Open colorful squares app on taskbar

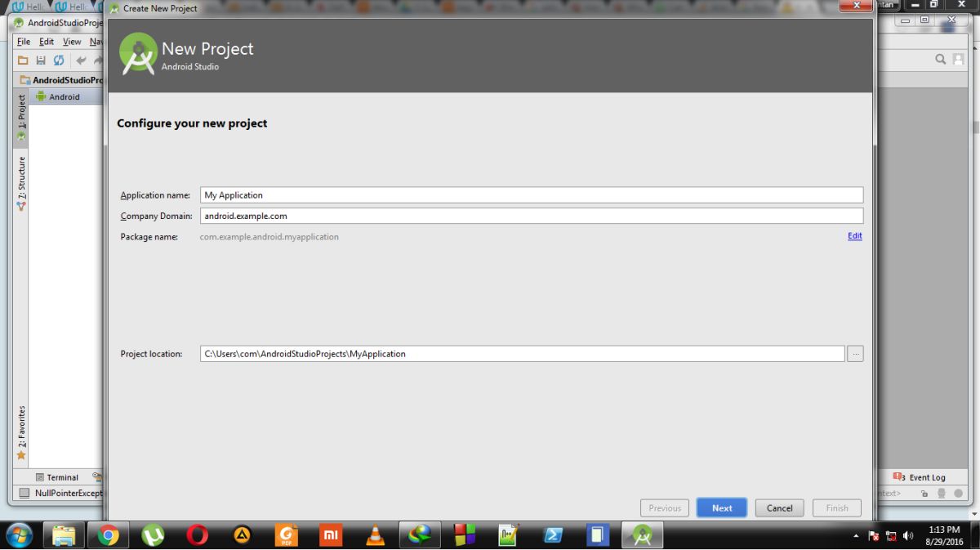[x=465, y=535]
